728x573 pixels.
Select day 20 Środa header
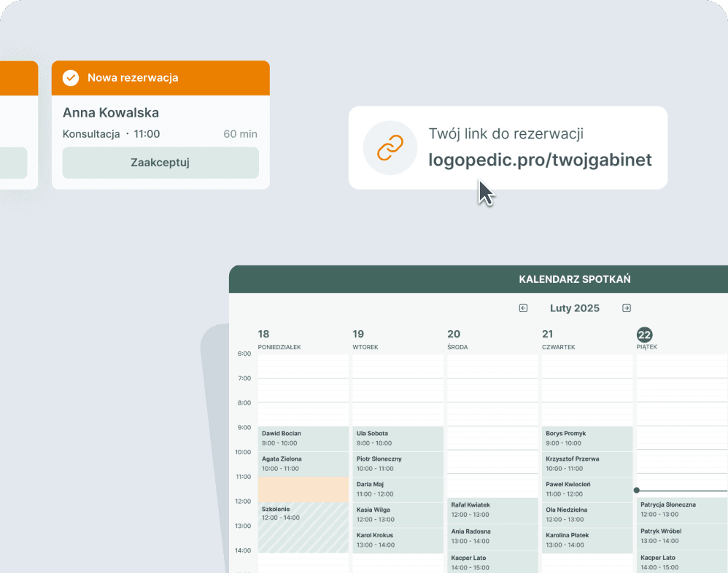pyautogui.click(x=457, y=340)
